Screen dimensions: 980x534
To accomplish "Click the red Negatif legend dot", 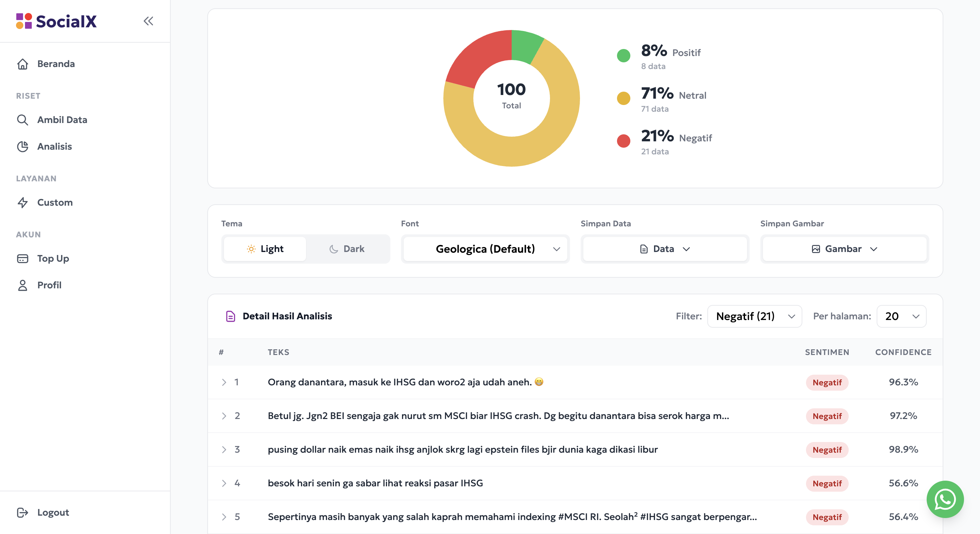I will 623,141.
